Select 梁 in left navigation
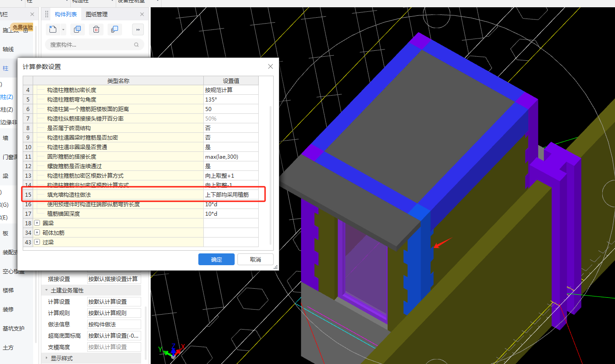 (x=5, y=176)
